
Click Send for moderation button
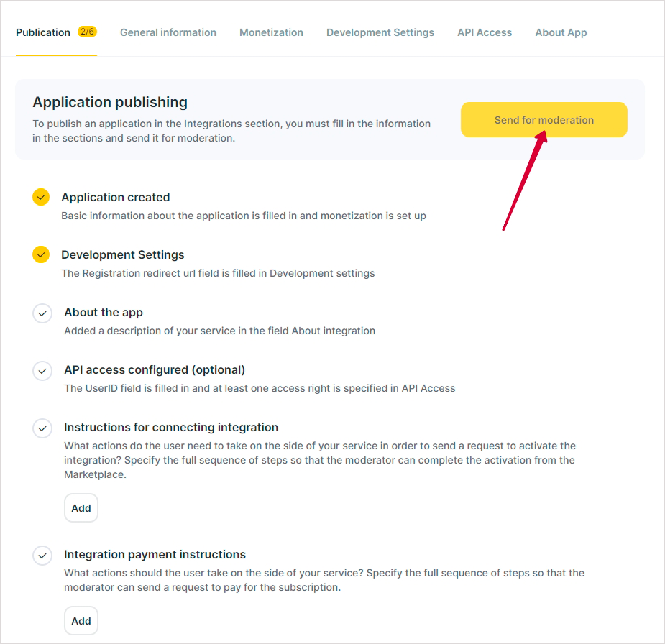pos(544,119)
